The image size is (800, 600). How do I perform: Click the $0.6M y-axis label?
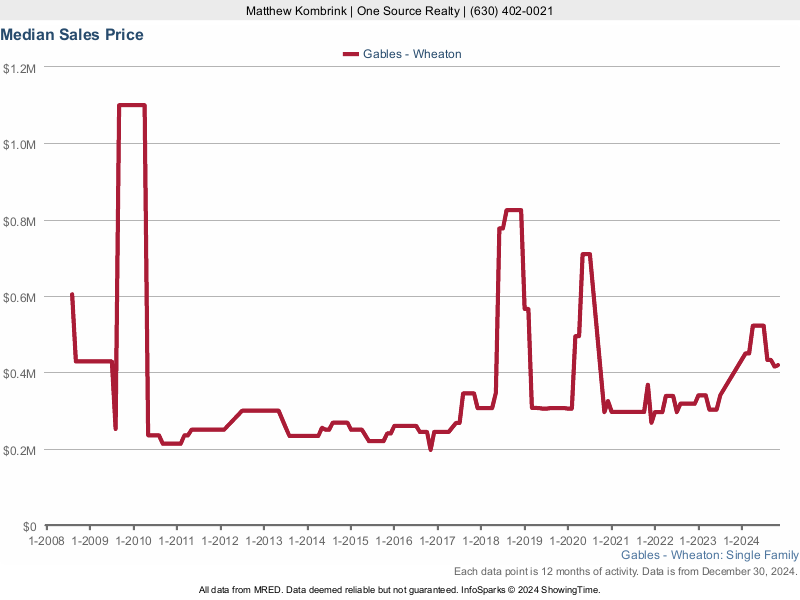(19, 297)
